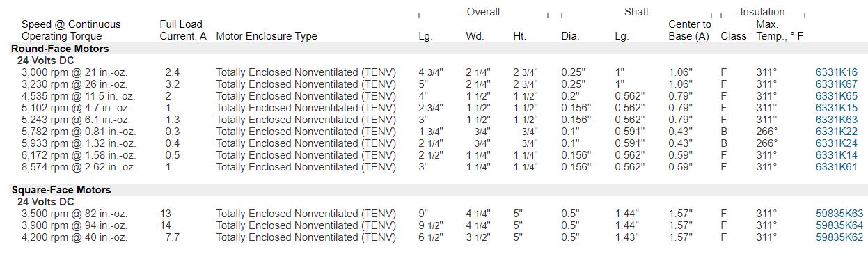Open part number 6331K63 link
This screenshot has height=254, width=868.
pos(836,120)
